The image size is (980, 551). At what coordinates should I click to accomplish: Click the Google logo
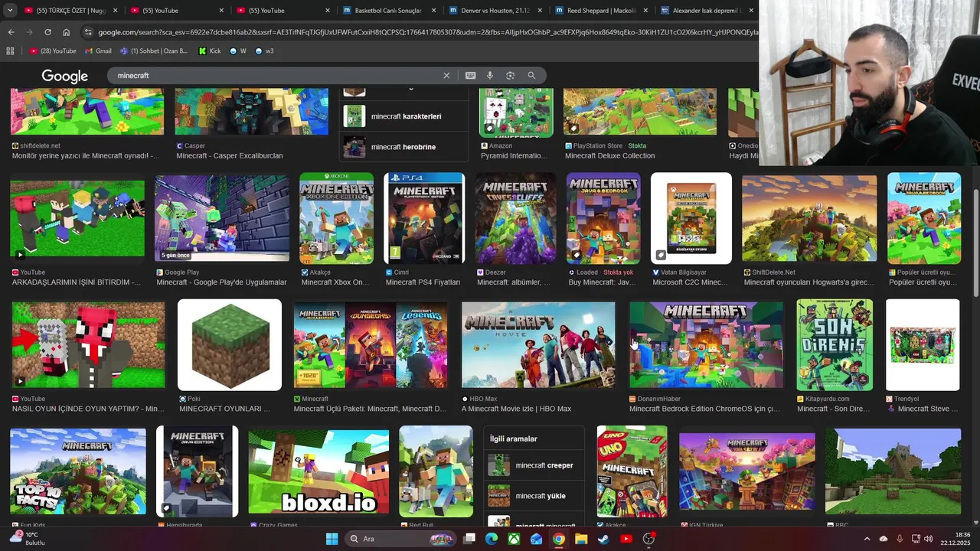65,76
